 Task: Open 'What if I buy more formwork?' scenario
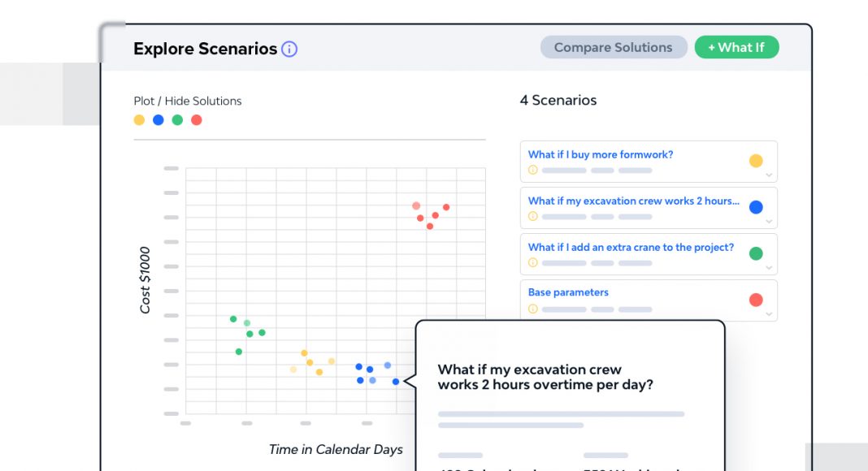click(601, 154)
